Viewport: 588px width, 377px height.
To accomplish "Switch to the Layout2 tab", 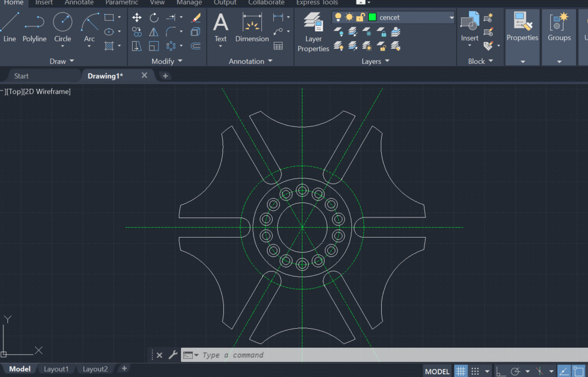I will click(x=95, y=369).
